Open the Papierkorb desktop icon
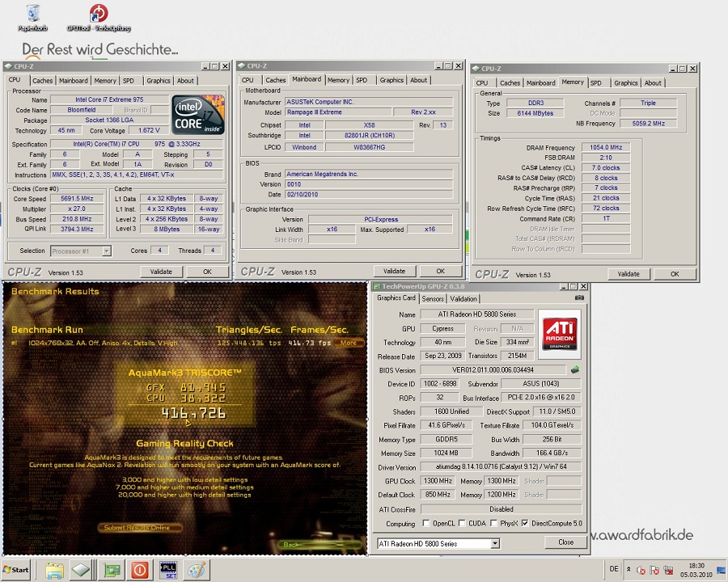 33,18
